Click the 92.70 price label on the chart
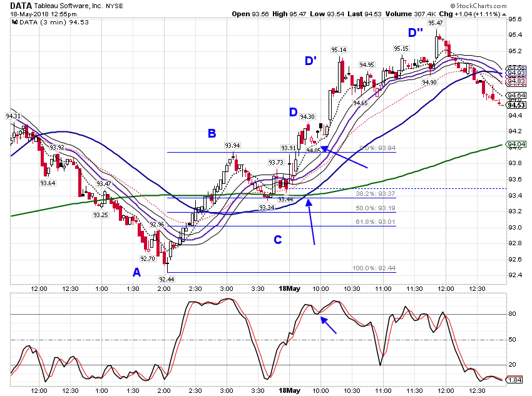The width and height of the screenshot is (532, 396). (x=148, y=259)
